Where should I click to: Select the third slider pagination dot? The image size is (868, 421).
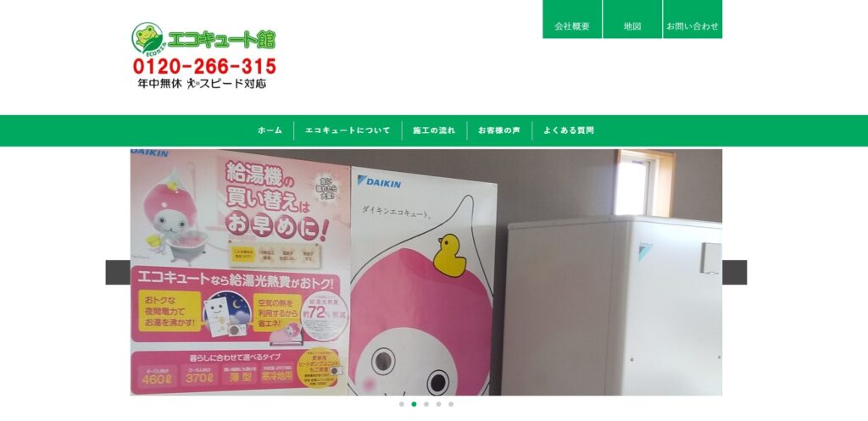pyautogui.click(x=426, y=404)
